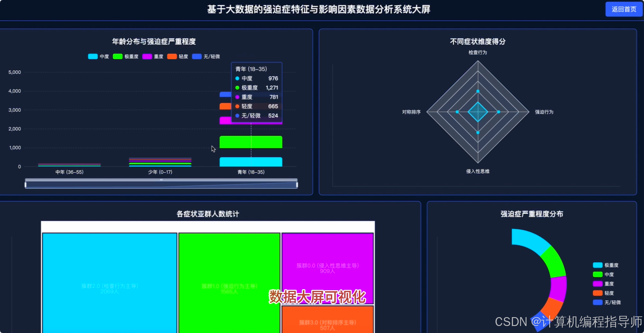
Task: Grab the right handle of the zoom slider
Action: (x=297, y=184)
